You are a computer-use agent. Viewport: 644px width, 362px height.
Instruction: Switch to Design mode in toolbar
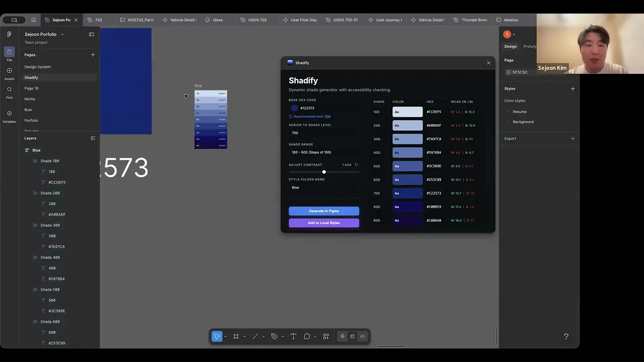click(x=352, y=336)
